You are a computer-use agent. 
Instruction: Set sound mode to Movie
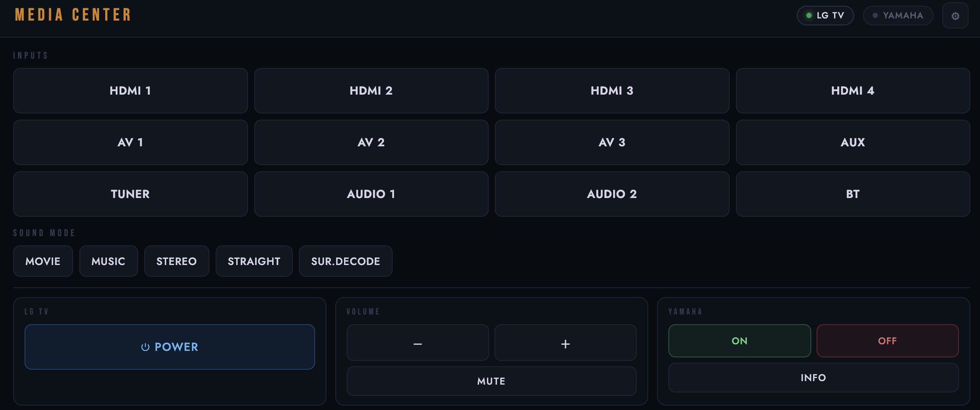pos(43,261)
